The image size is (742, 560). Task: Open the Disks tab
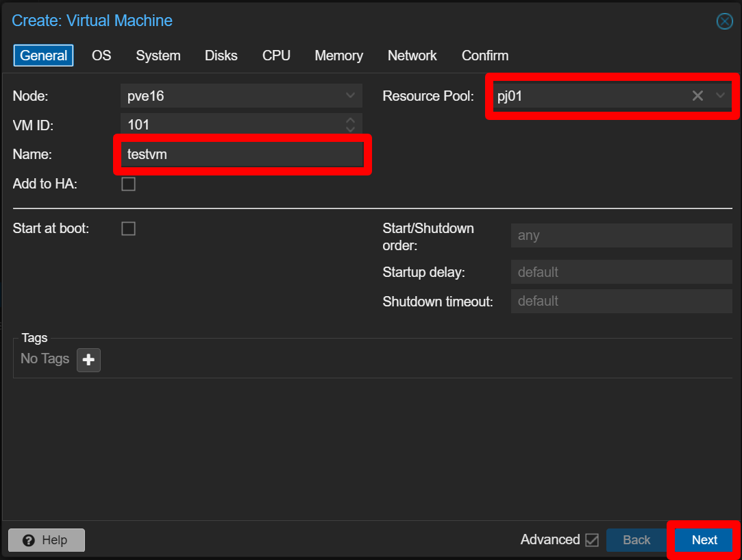tap(221, 56)
